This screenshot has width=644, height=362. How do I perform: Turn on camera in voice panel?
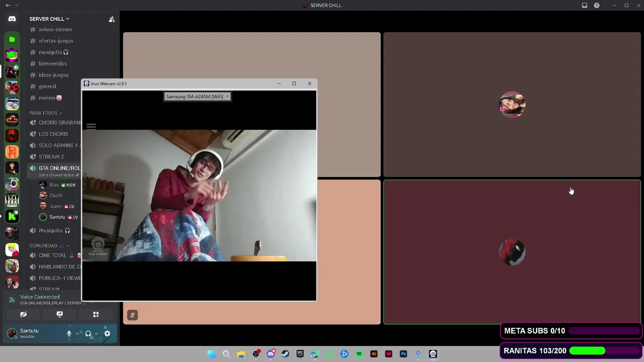click(x=23, y=315)
